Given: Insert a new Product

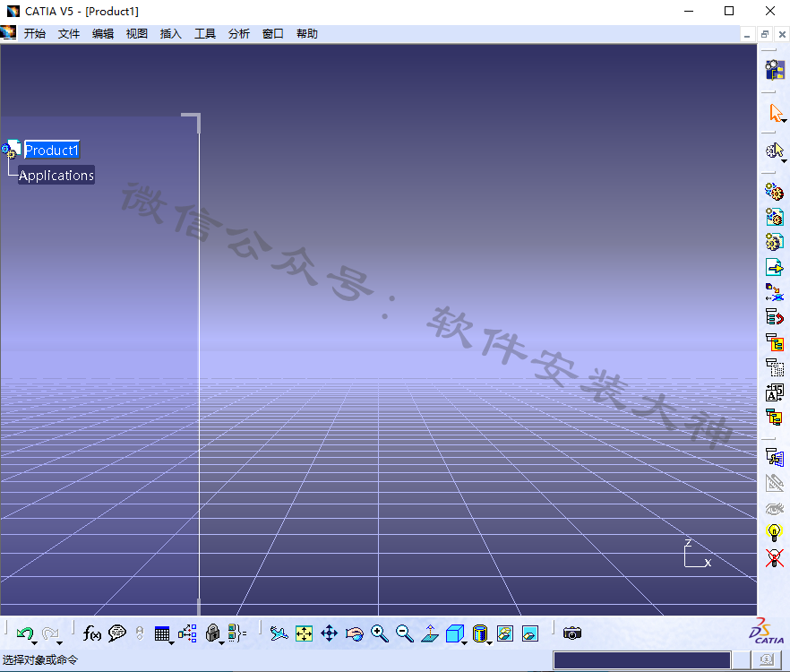Looking at the screenshot, I should pos(775,217).
